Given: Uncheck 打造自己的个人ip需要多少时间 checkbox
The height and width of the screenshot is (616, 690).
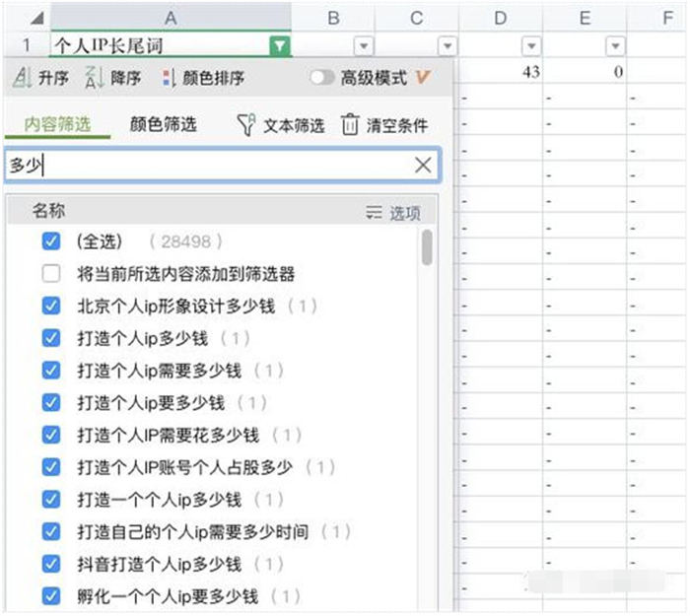Looking at the screenshot, I should point(51,532).
